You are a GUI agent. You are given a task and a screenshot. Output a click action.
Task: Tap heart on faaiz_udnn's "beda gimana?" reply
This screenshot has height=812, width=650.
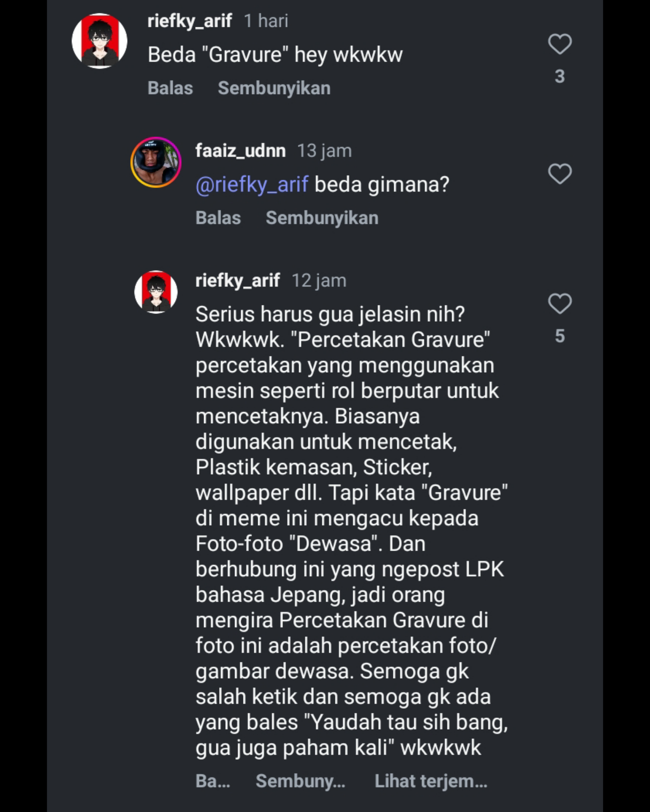pos(560,174)
